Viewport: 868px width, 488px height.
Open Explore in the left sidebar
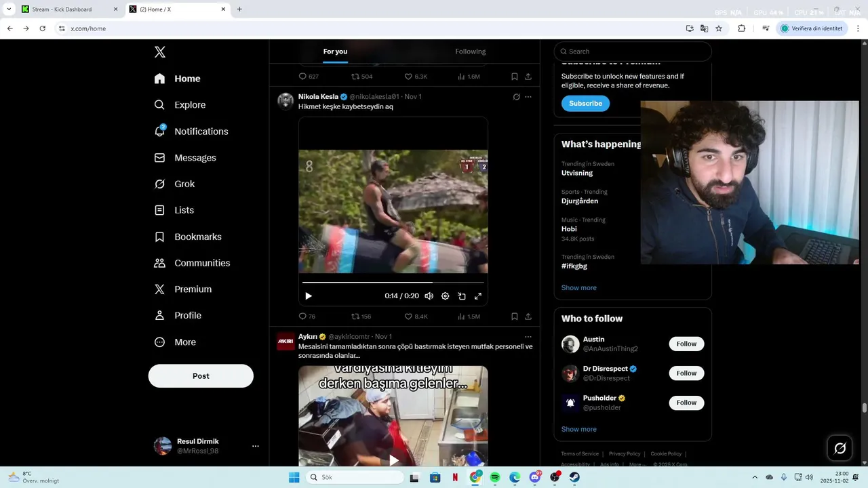coord(180,105)
